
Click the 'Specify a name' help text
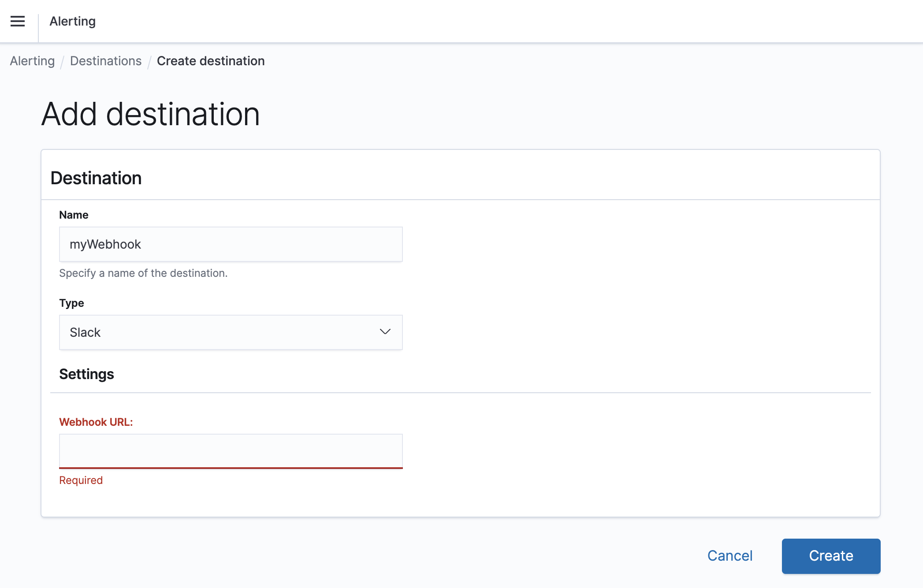coord(143,273)
